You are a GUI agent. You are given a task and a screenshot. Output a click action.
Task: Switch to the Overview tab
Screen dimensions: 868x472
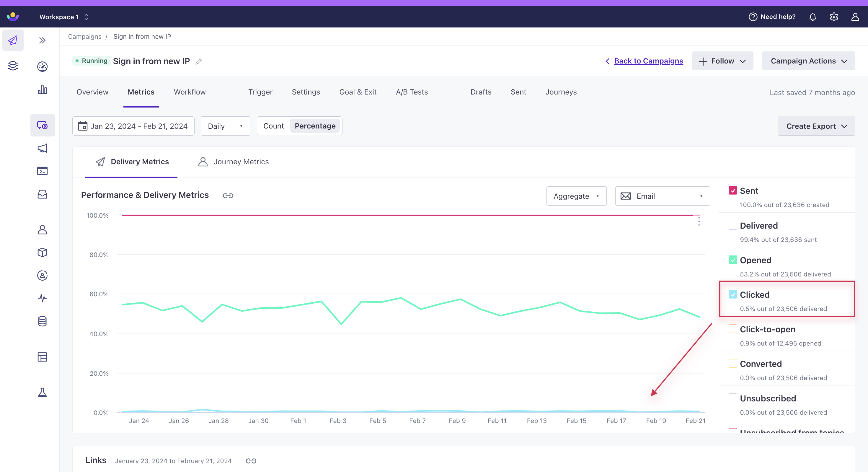coord(92,92)
